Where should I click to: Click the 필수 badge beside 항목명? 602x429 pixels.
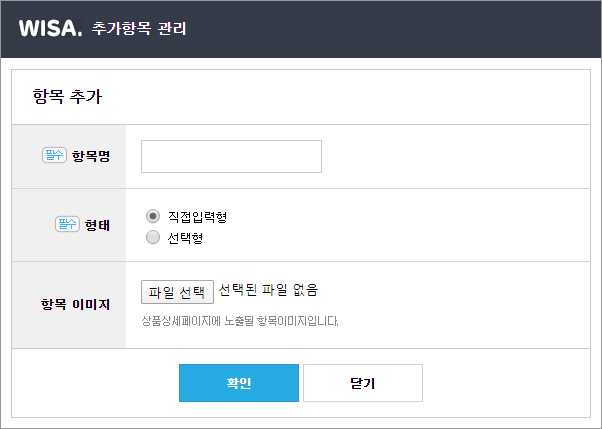click(x=54, y=155)
